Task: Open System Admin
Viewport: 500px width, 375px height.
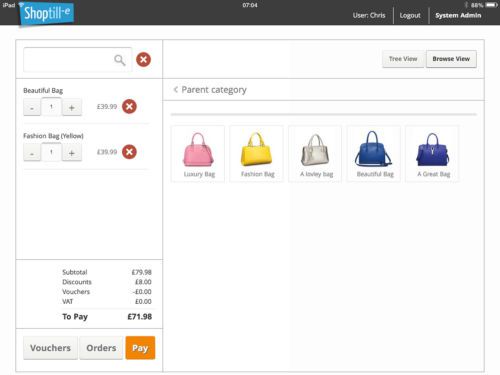Action: 458,15
